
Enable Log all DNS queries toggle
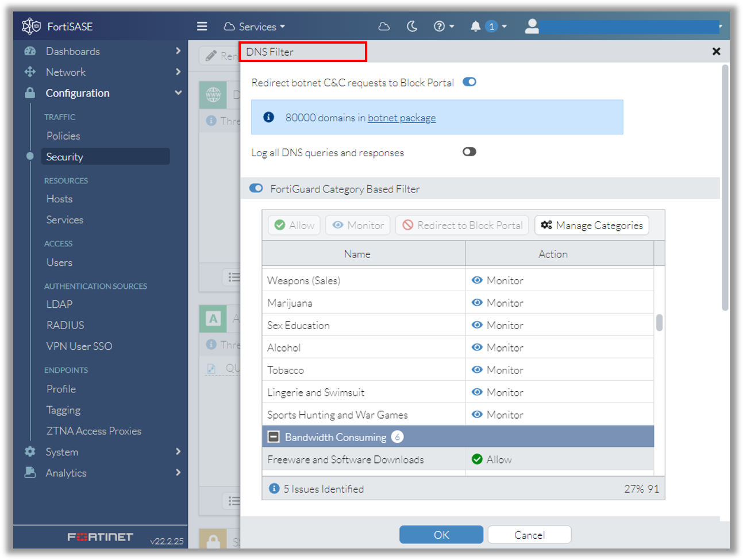click(x=469, y=152)
